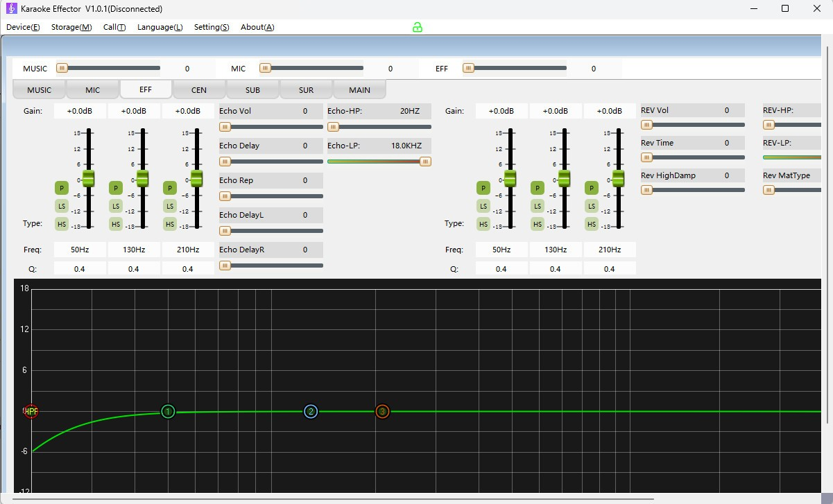Screen dimensions: 833x504
Task: Select blue EQ node 2 on the graph
Action: pyautogui.click(x=311, y=412)
